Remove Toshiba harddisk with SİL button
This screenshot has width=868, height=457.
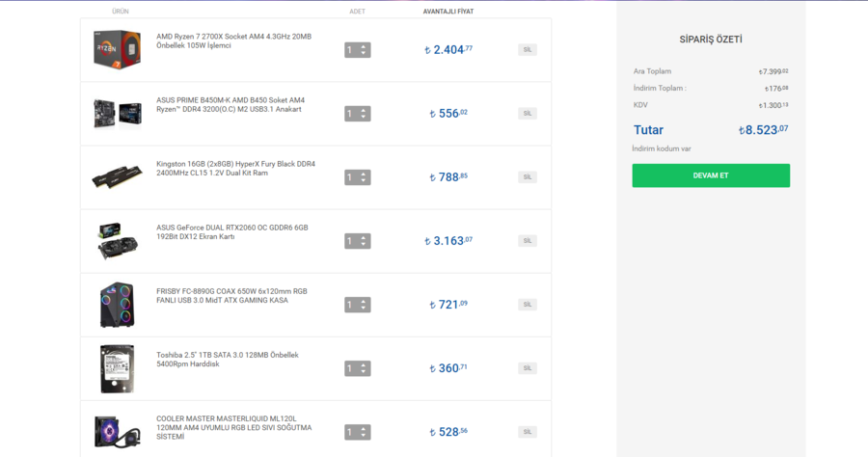click(527, 368)
